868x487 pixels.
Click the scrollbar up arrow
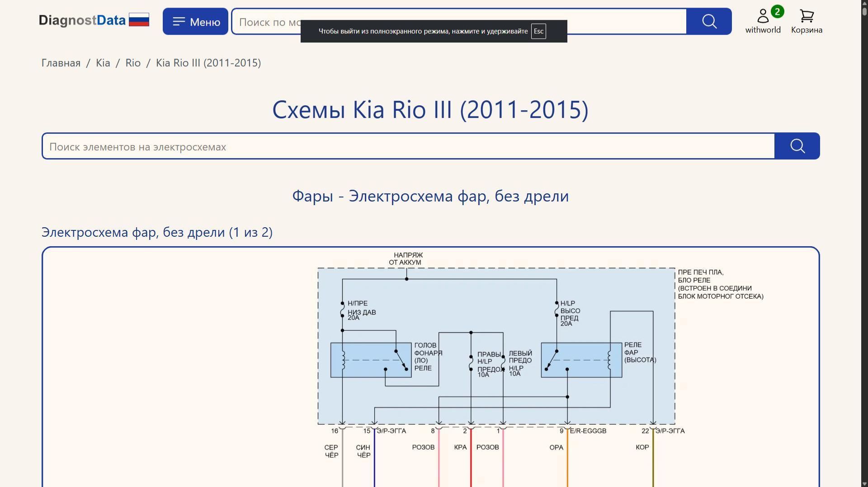864,4
